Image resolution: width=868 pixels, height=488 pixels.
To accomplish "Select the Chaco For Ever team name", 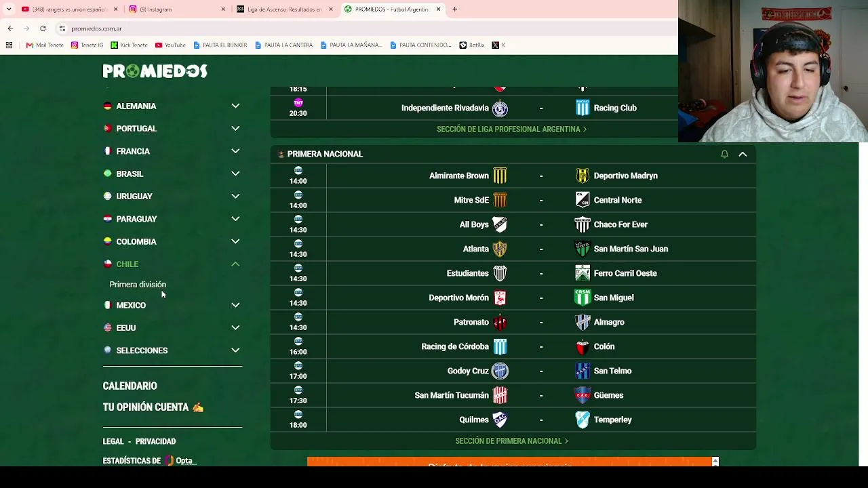I will click(x=620, y=224).
